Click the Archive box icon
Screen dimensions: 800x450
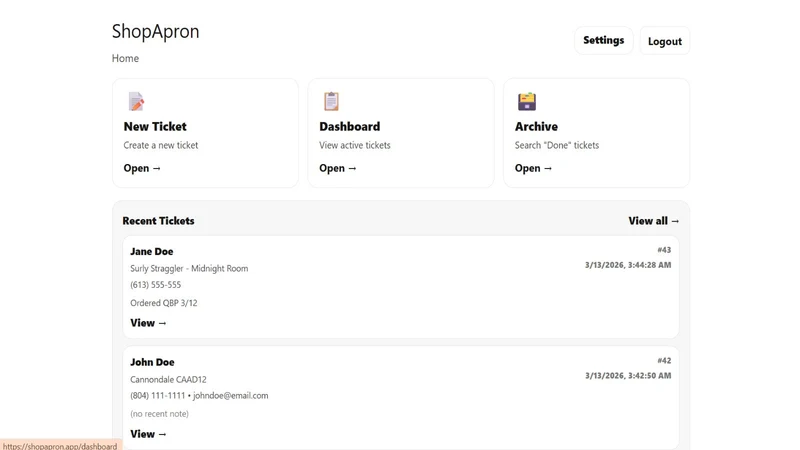527,101
